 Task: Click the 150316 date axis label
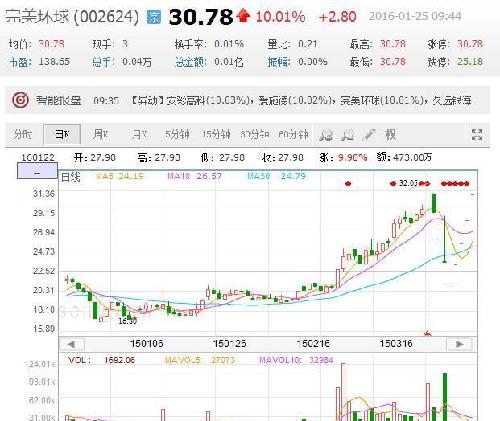(x=396, y=344)
